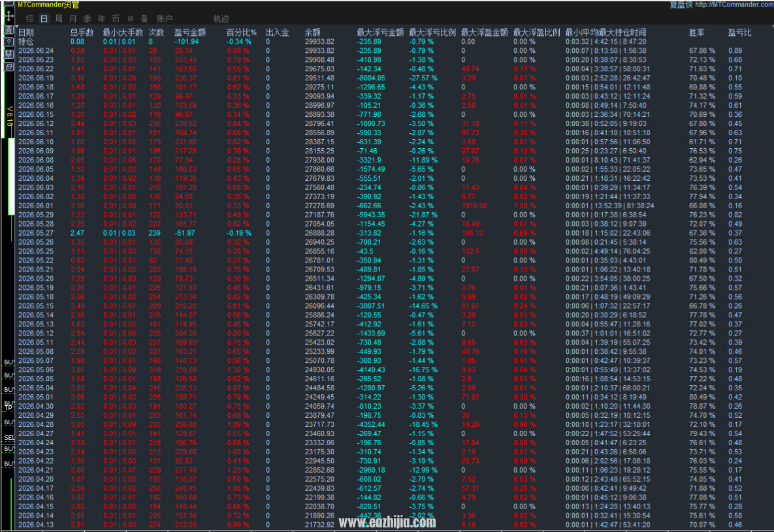The width and height of the screenshot is (774, 532).
Task: Switch to the 周 weekly tab
Action: click(59, 19)
